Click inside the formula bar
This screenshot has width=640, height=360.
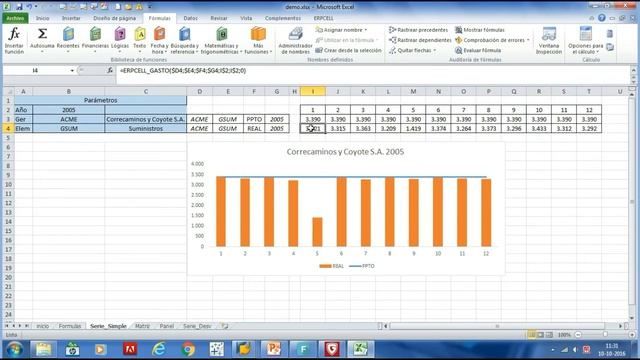pyautogui.click(x=373, y=71)
